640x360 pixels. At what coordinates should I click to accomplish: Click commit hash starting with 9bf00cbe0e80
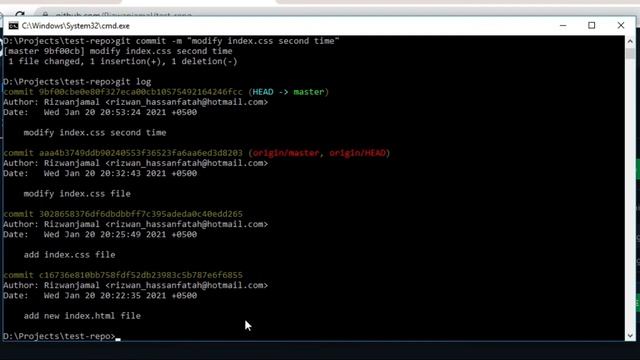pyautogui.click(x=140, y=92)
